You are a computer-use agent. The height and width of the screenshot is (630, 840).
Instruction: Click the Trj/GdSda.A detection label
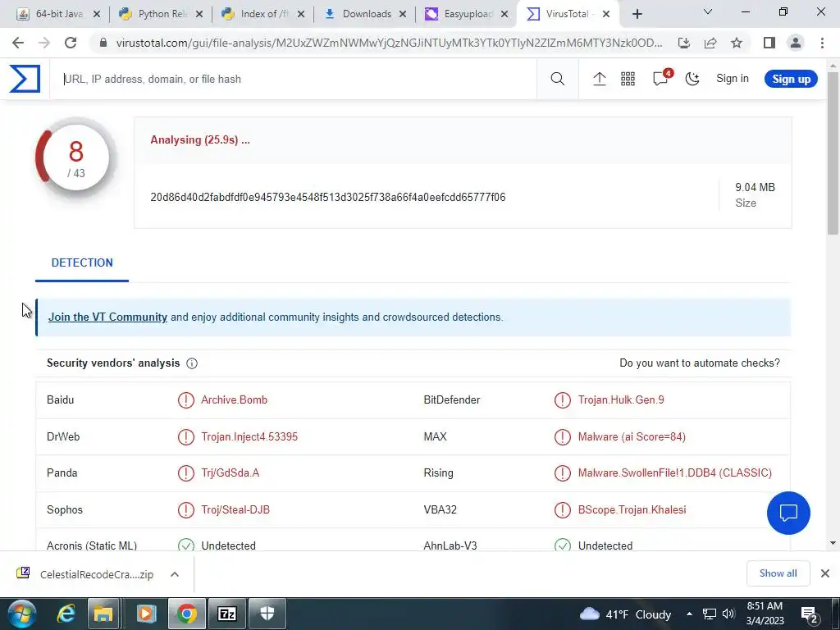(231, 473)
